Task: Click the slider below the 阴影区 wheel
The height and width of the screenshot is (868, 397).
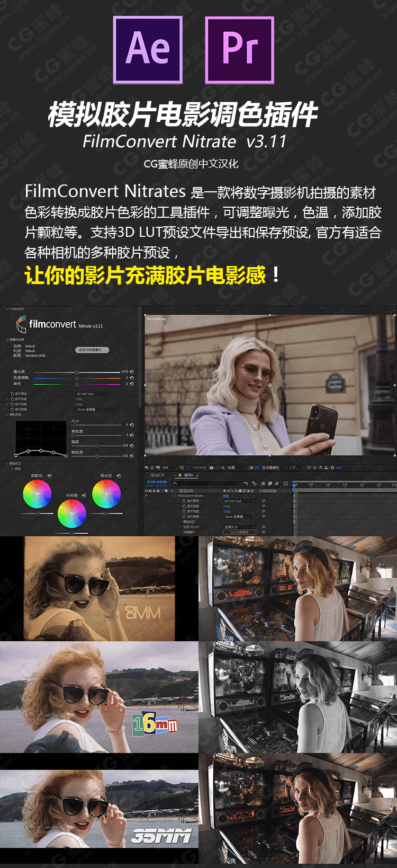Action: 37,513
